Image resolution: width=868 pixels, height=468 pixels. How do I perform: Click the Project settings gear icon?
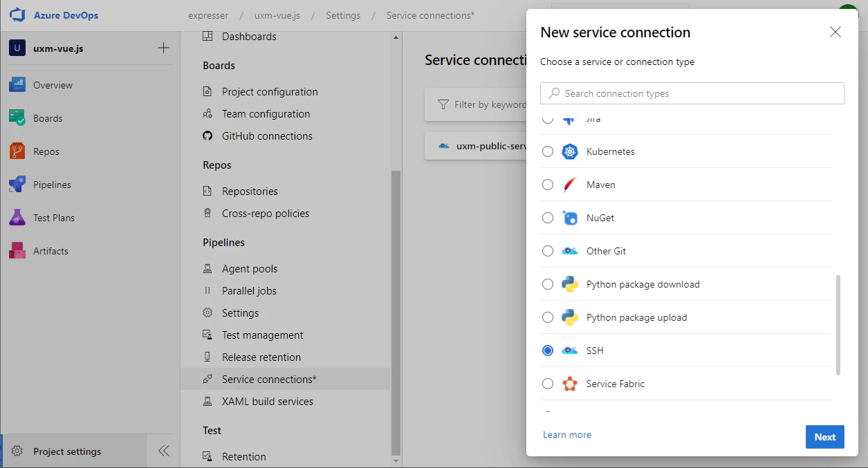point(18,451)
